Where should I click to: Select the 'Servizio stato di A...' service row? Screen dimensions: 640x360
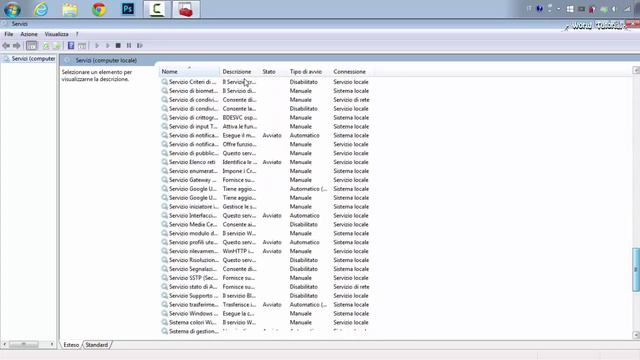tap(265, 287)
